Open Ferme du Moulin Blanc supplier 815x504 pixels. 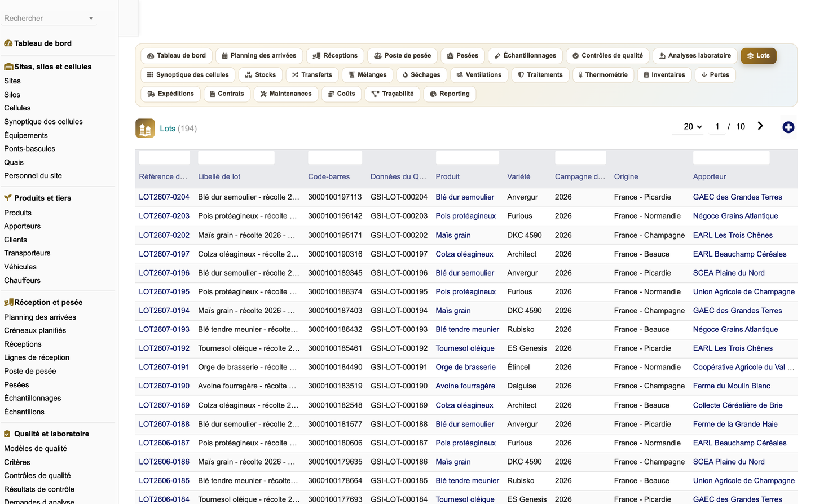coord(732,386)
